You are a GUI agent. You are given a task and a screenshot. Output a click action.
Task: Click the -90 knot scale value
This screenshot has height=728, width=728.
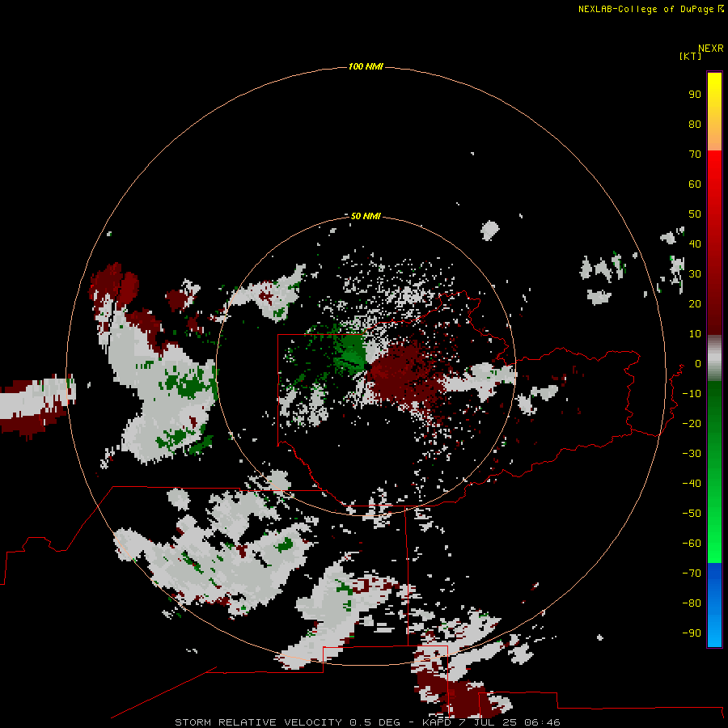tap(692, 633)
